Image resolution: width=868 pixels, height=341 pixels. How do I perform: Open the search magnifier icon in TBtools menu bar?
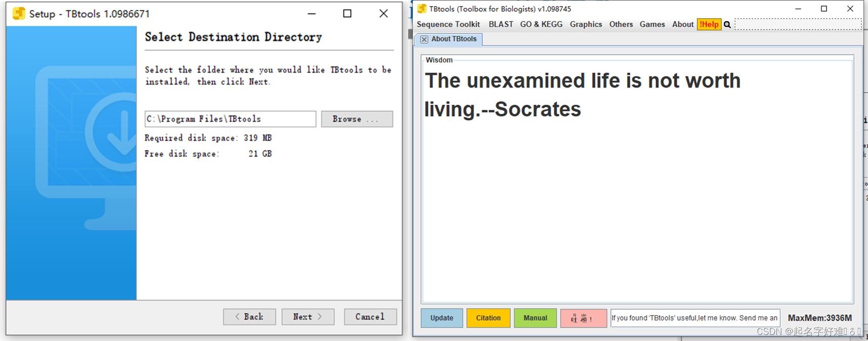(x=727, y=24)
